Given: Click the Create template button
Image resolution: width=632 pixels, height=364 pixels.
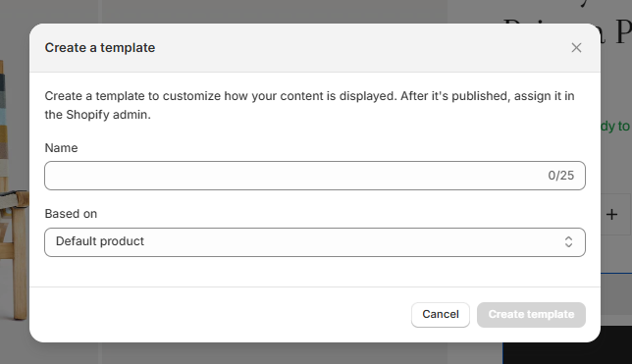Looking at the screenshot, I should click(531, 314).
